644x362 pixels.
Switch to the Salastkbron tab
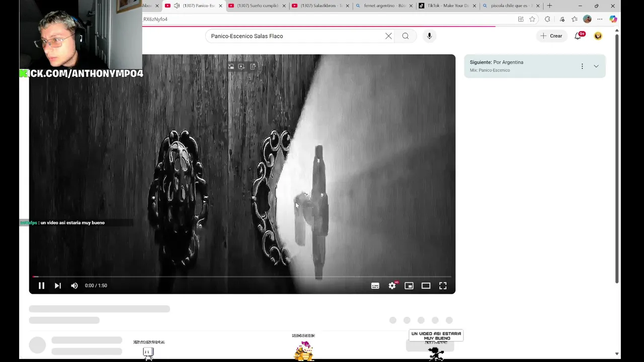tap(320, 6)
